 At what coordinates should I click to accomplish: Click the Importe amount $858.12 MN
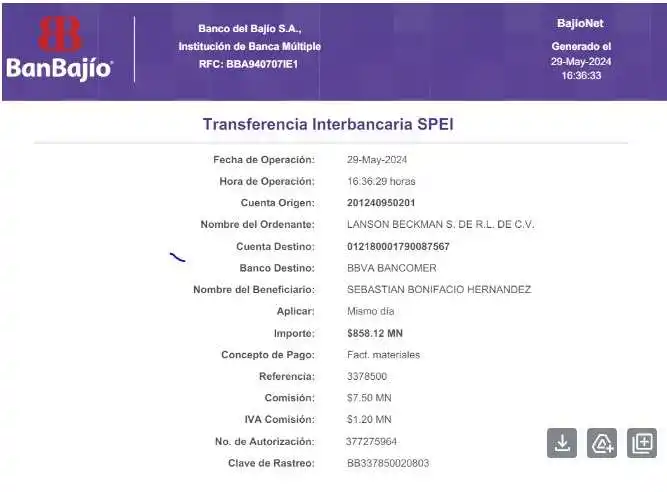click(375, 333)
